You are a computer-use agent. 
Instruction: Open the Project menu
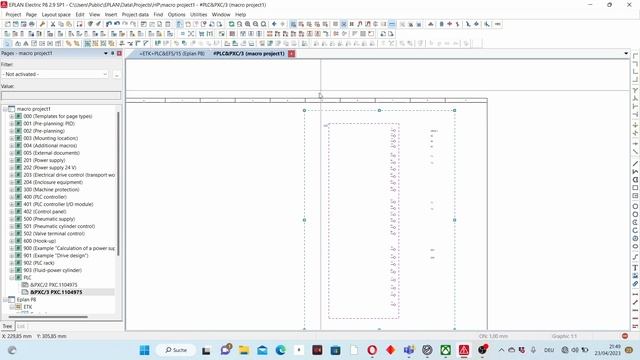coord(13,14)
